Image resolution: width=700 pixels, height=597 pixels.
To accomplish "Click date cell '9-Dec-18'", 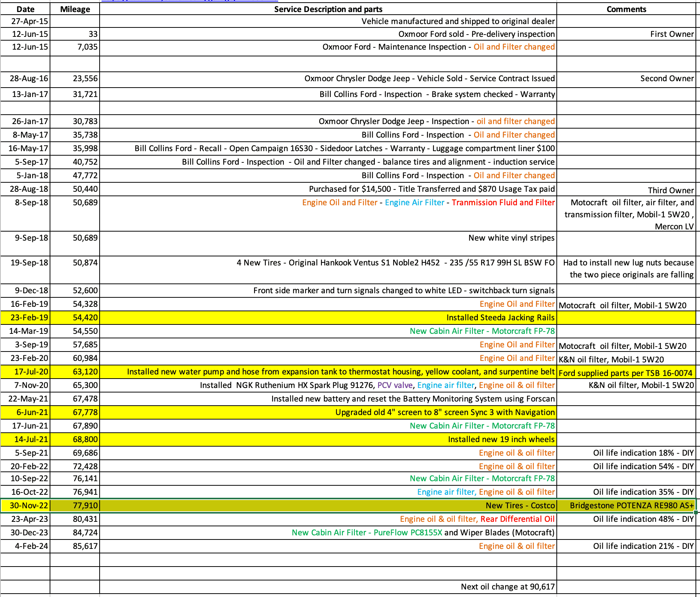I will [x=25, y=291].
